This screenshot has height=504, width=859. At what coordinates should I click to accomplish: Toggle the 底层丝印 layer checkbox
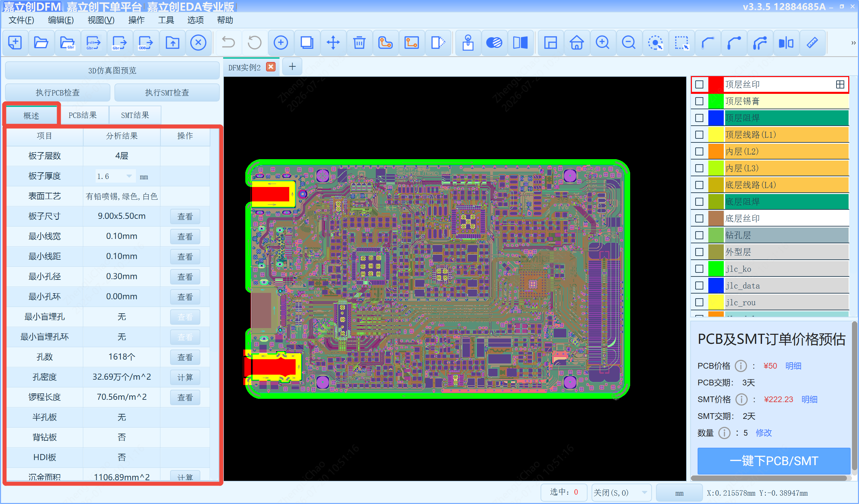point(699,218)
